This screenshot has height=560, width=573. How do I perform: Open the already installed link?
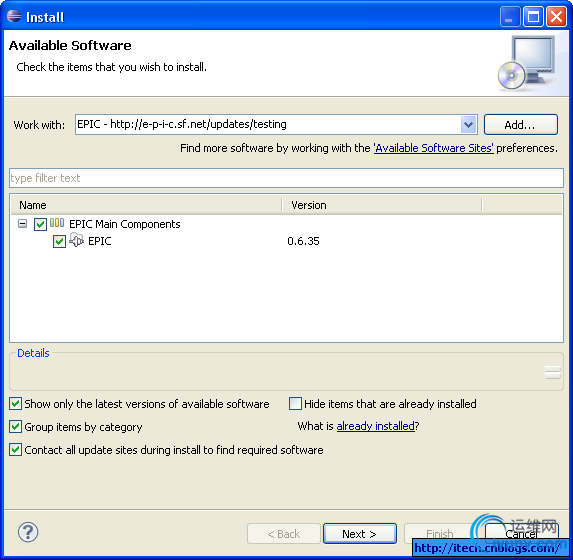(x=375, y=426)
